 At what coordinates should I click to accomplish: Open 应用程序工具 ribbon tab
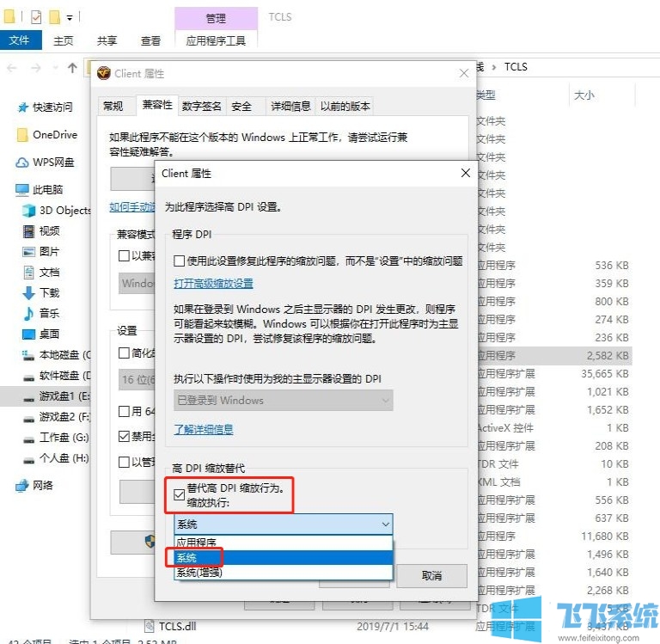click(216, 40)
